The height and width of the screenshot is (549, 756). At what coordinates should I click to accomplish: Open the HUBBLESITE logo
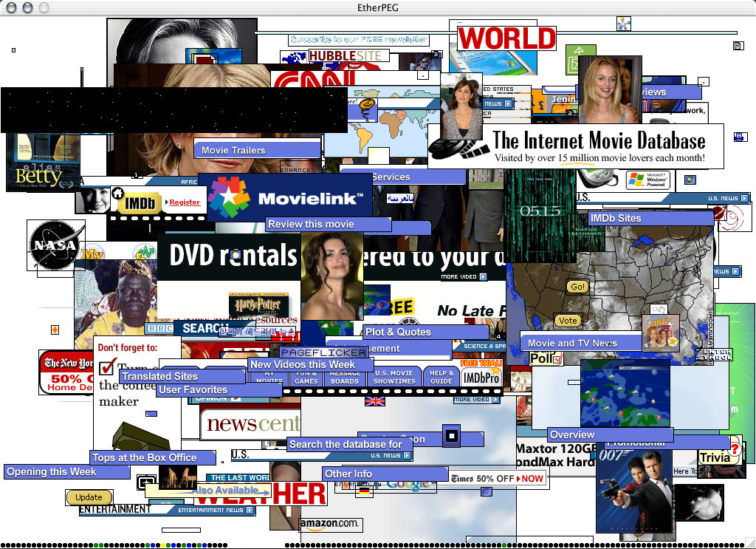[348, 56]
